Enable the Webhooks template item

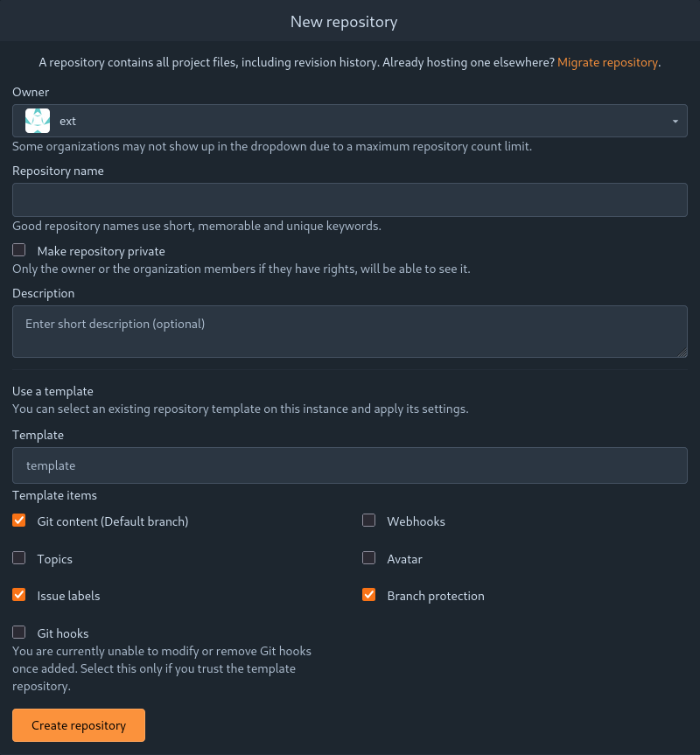(368, 520)
